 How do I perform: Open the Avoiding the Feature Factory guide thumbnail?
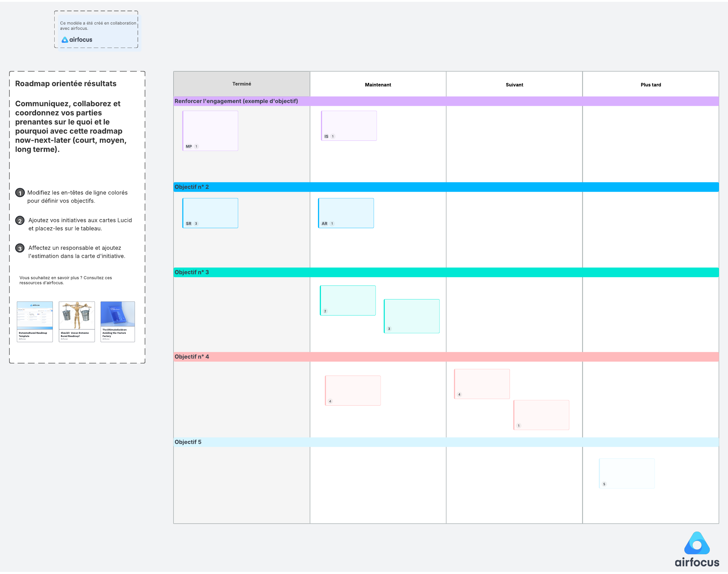[118, 321]
